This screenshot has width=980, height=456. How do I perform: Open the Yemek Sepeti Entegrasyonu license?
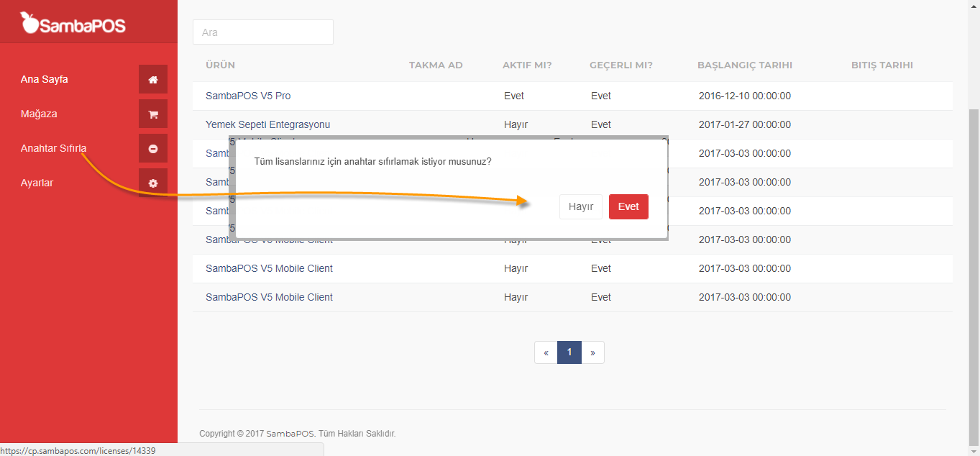[x=267, y=124]
